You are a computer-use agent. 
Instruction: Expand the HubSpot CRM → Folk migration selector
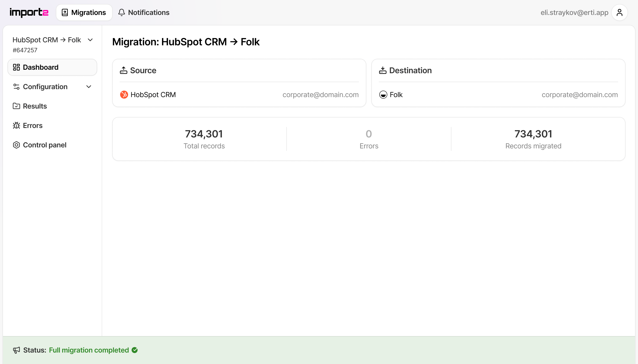[x=90, y=40]
